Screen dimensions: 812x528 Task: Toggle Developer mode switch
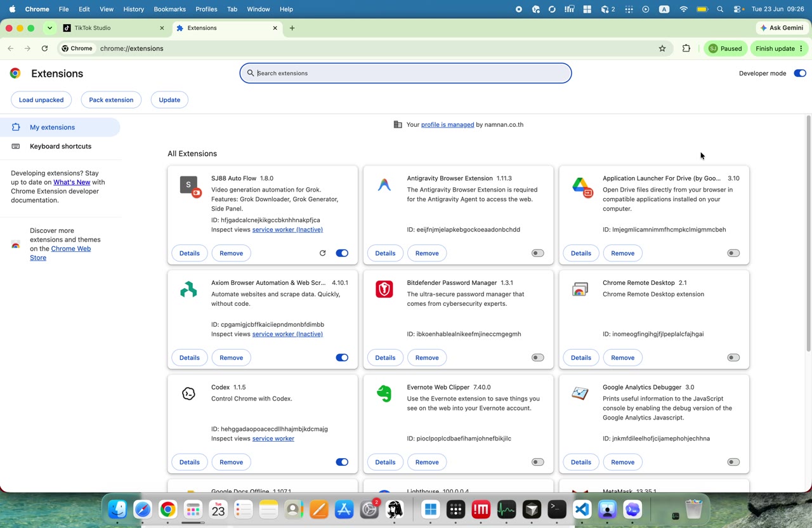tap(800, 73)
